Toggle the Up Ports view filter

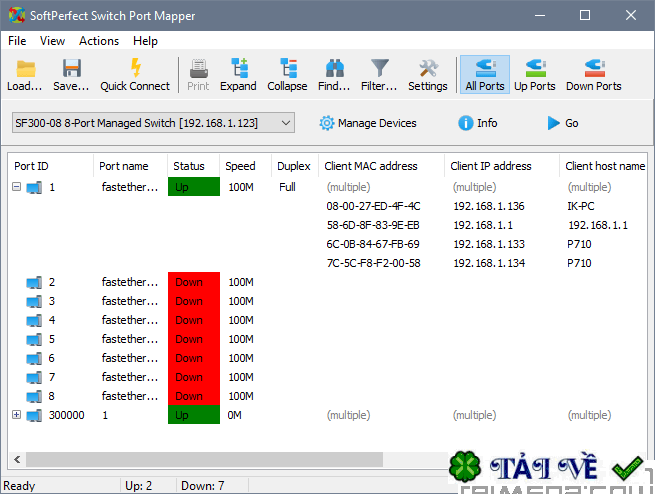click(535, 75)
